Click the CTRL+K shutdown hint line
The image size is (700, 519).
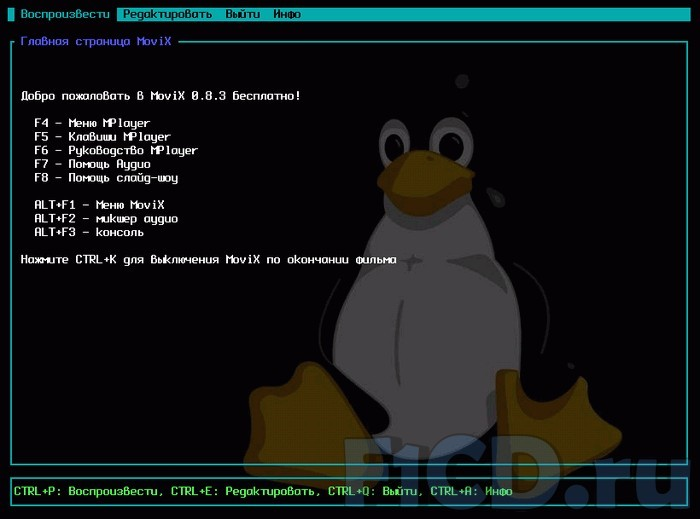pyautogui.click(x=208, y=260)
